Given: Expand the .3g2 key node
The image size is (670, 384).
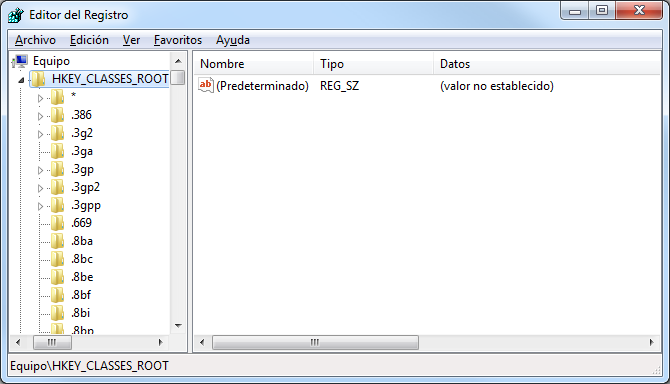Looking at the screenshot, I should pyautogui.click(x=40, y=134).
